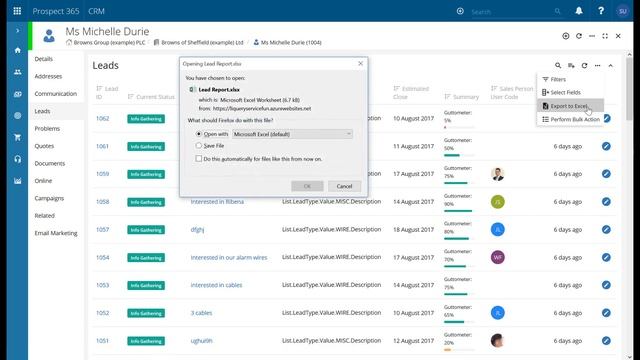Open Browns Group (example) PLC breadcrumb
The width and height of the screenshot is (640, 360).
coord(109,42)
